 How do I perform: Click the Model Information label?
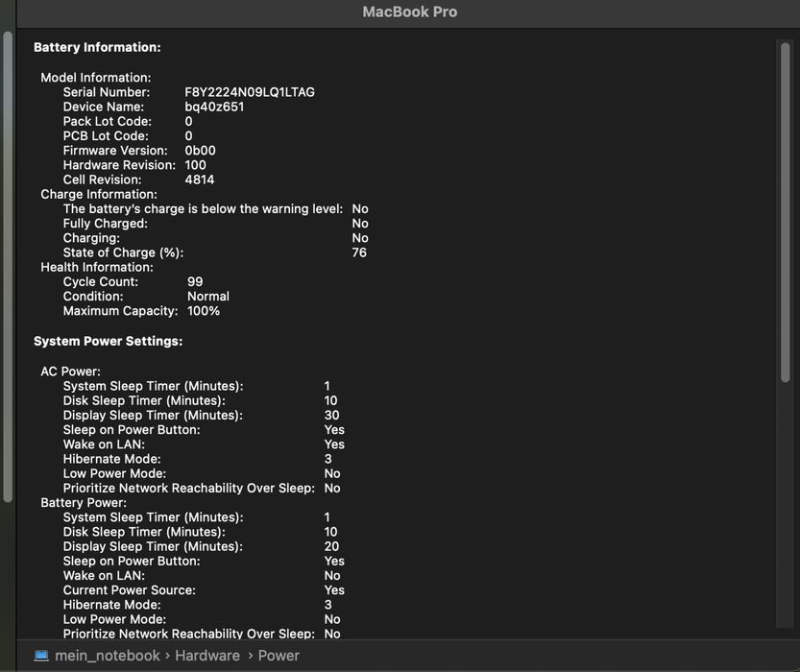(96, 78)
